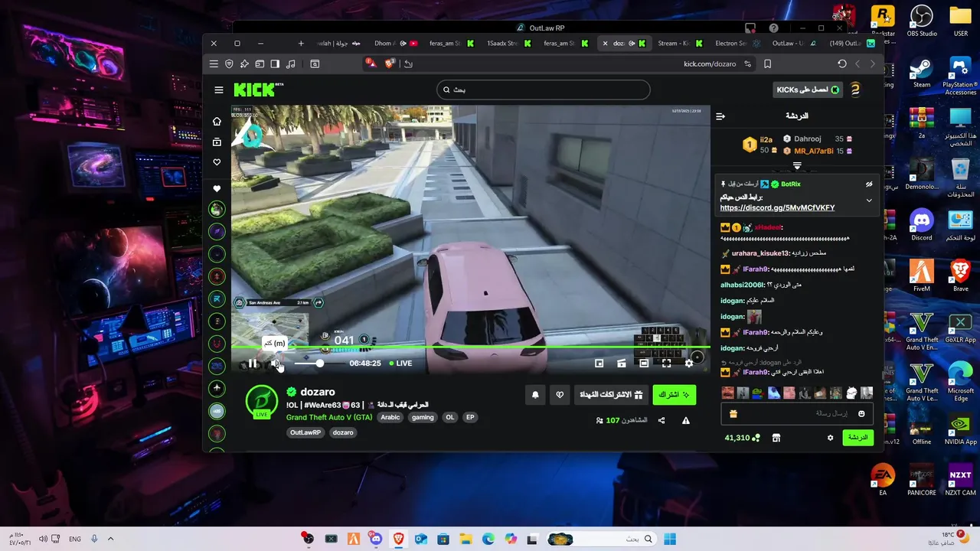Open leaderboard user MR_Al7arBi
Screen dimensions: 980x551
(813, 151)
